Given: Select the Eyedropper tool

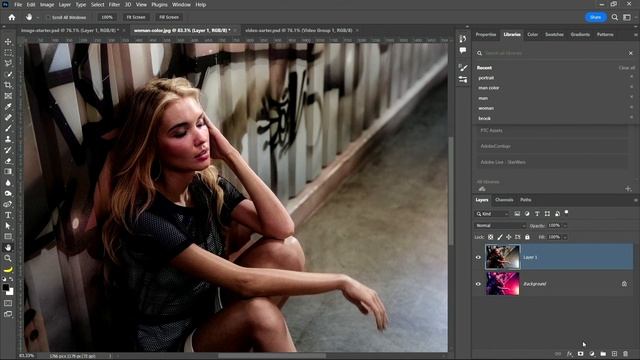Looking at the screenshot, I should click(8, 107).
